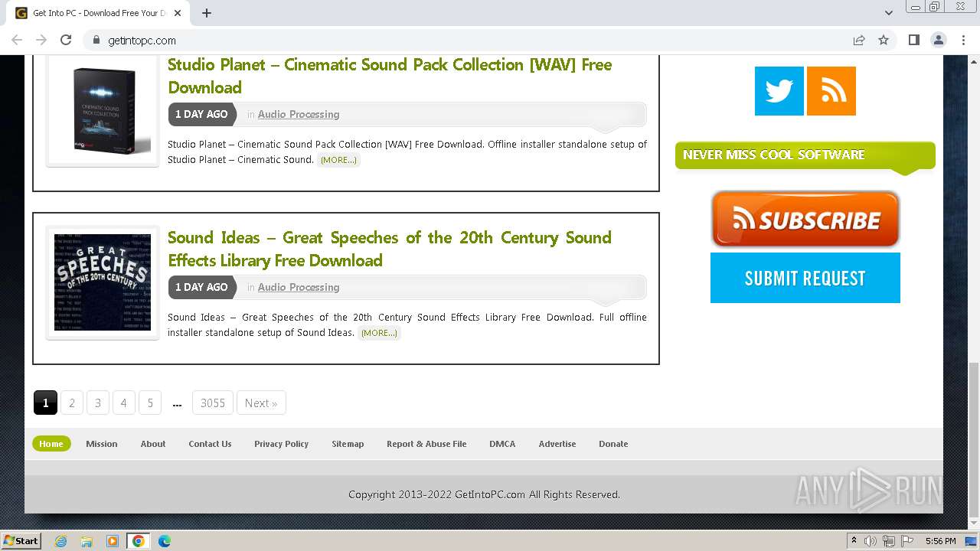
Task: Click the page vertical scrollbar thumb
Action: (974, 439)
